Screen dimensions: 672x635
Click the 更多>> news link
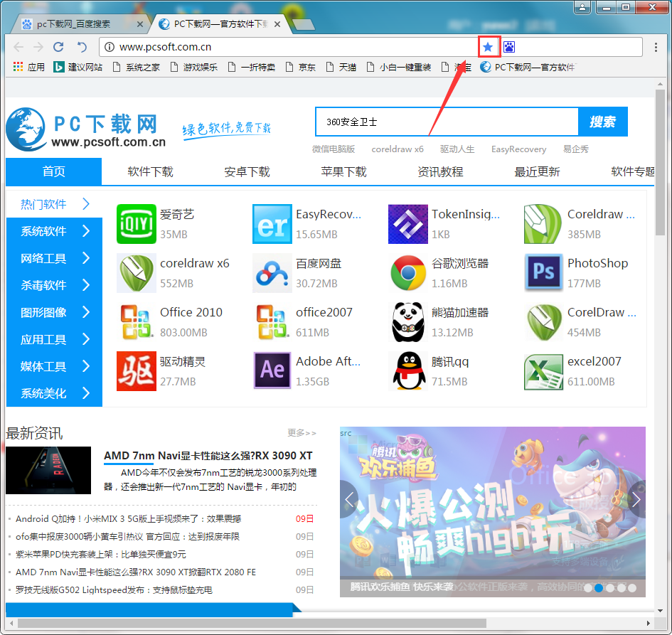point(302,433)
